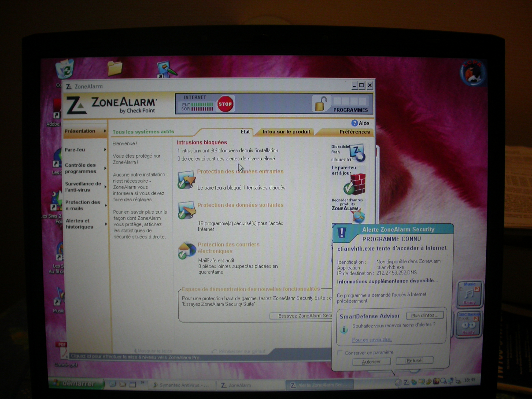The height and width of the screenshot is (399, 532).
Task: Switch to the État tab
Action: tap(245, 132)
